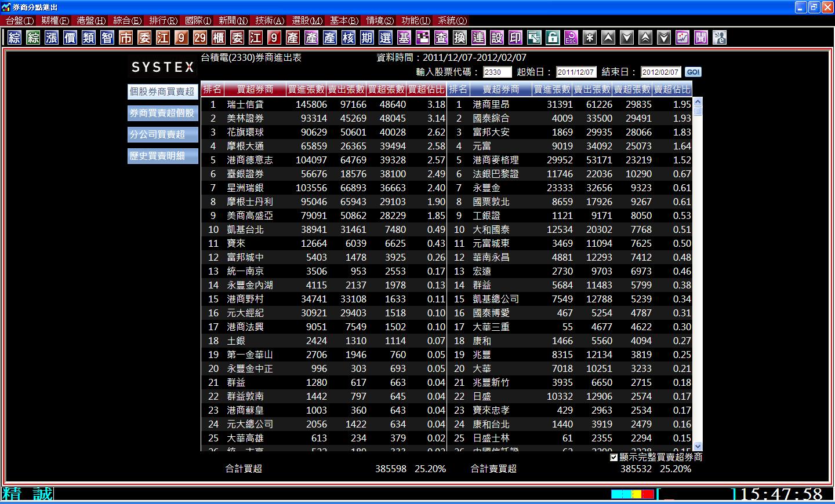
Task: Click the green 綜 toolbar icon
Action: 33,38
